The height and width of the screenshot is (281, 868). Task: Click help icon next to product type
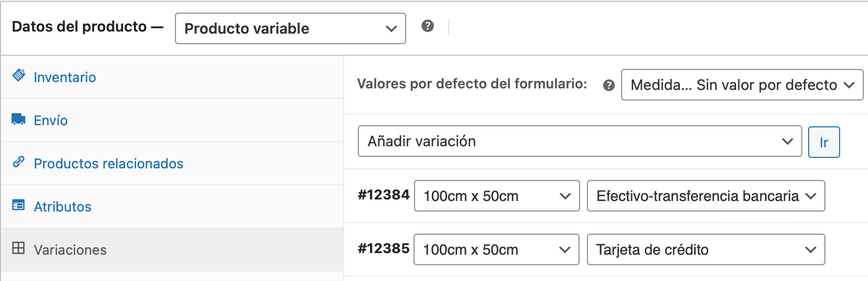coord(428,26)
